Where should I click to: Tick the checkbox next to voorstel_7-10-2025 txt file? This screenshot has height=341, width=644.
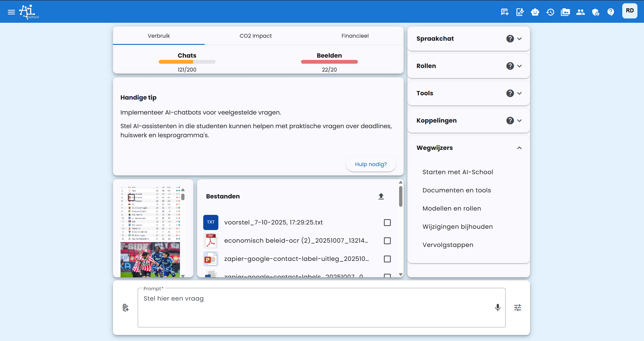(x=387, y=222)
